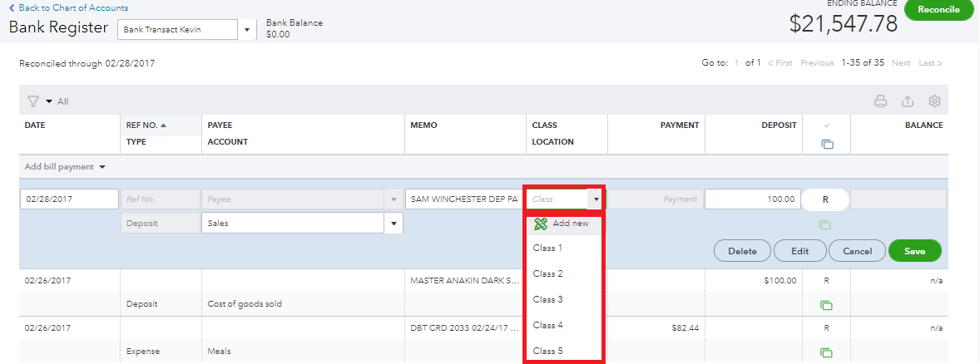Viewport: 980px width, 364px height.
Task: Click the Edit button
Action: click(x=800, y=251)
